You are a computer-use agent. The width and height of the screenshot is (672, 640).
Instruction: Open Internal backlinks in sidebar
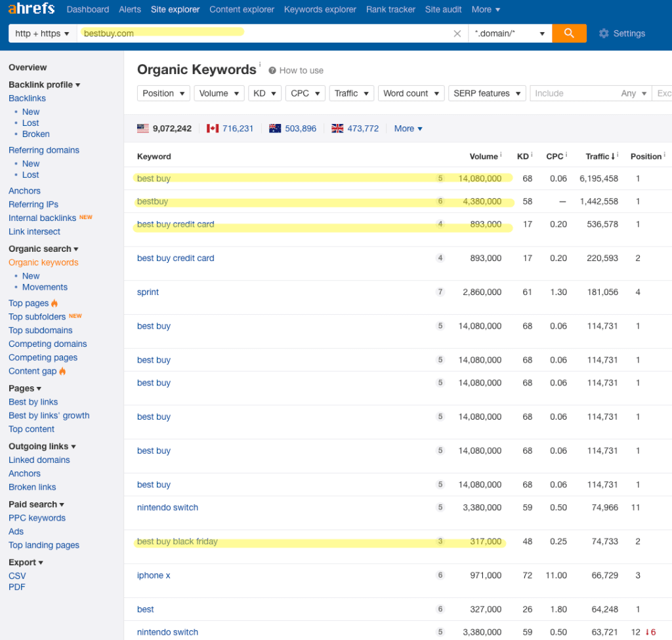pos(42,218)
